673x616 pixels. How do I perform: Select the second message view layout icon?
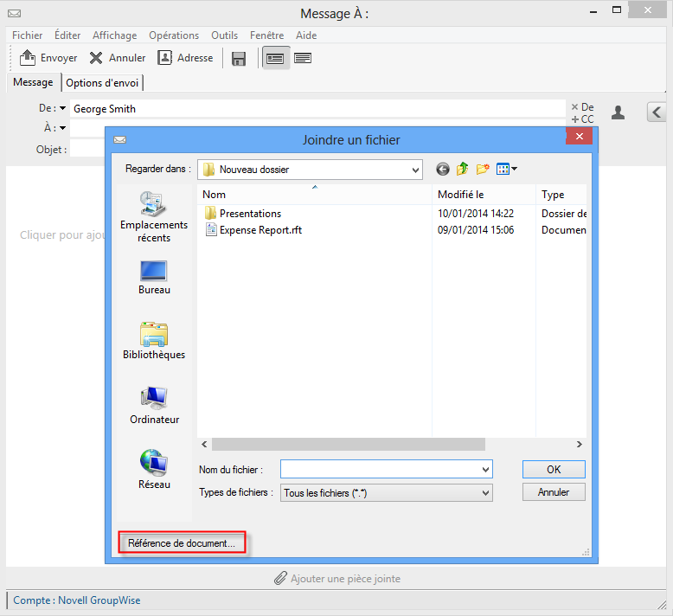(303, 58)
